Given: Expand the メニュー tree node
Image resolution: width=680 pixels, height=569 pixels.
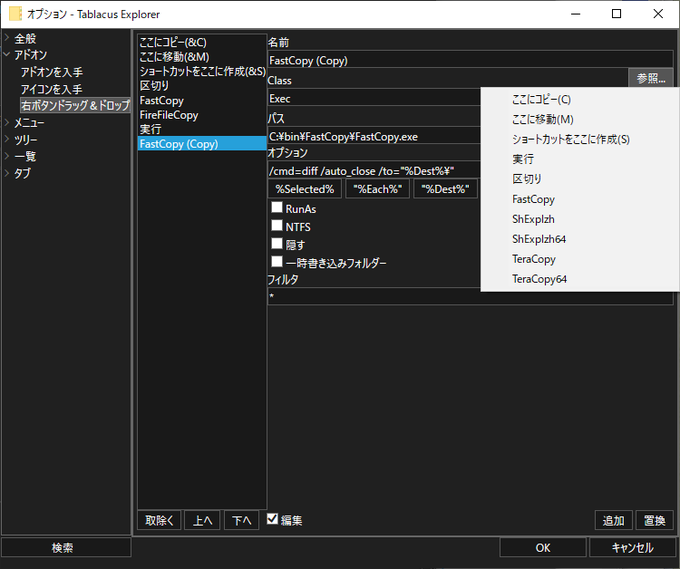Looking at the screenshot, I should click(7, 123).
